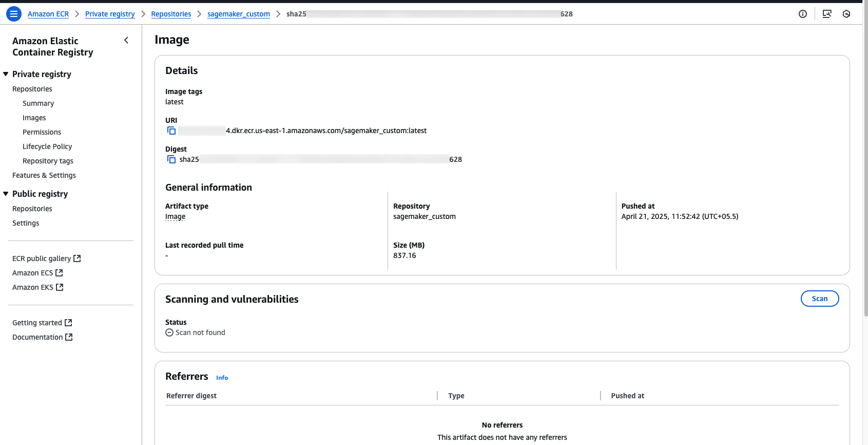Select Images in sidebar
The height and width of the screenshot is (445, 868).
coord(34,118)
